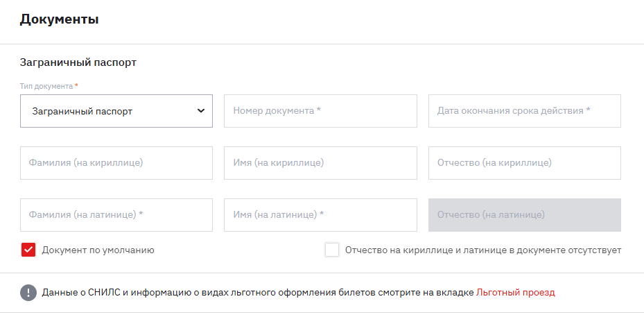Click the SNILS information notice text

coord(256,293)
